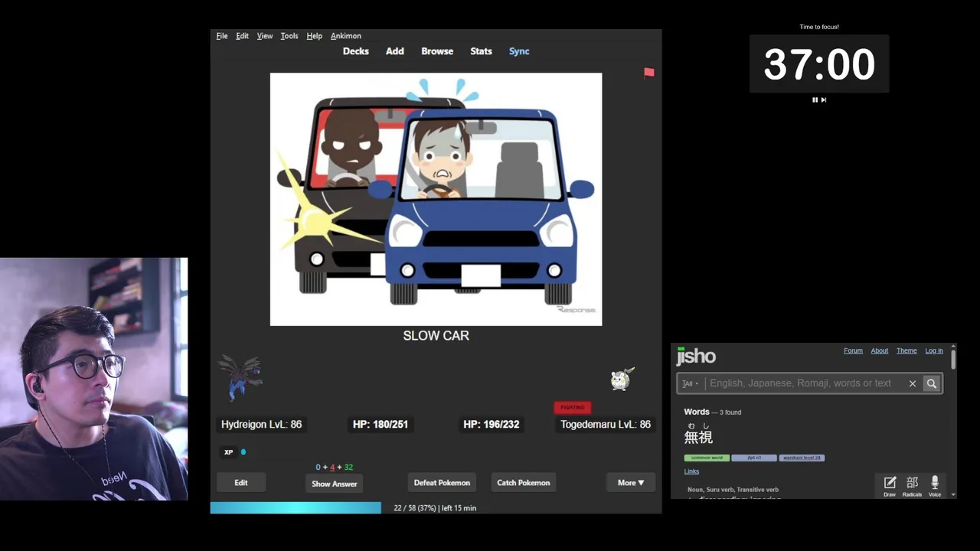Click the XP badge icon
This screenshot has height=551, width=980.
click(x=228, y=452)
